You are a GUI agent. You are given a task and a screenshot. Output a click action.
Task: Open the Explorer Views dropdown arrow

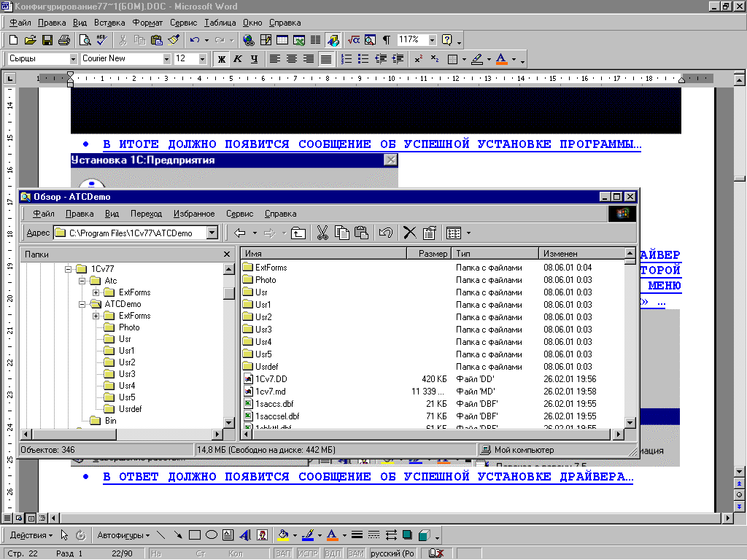[x=469, y=233]
